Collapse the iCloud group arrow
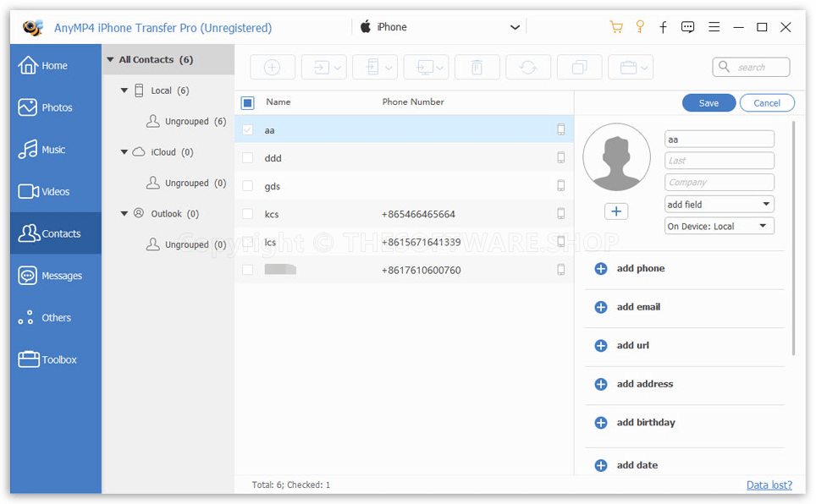Screen dimensions: 816x504 [x=124, y=152]
